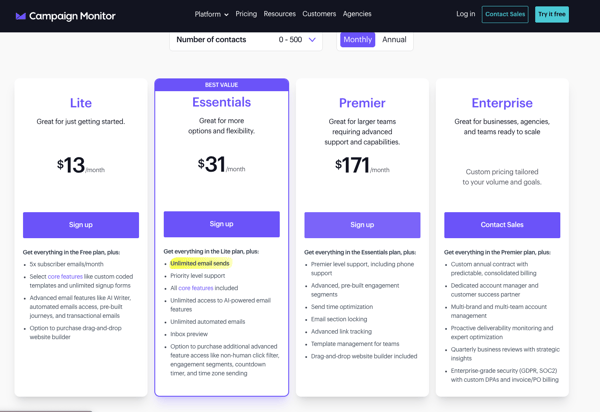The image size is (600, 412).
Task: Go to the Pricing page
Action: [x=246, y=14]
